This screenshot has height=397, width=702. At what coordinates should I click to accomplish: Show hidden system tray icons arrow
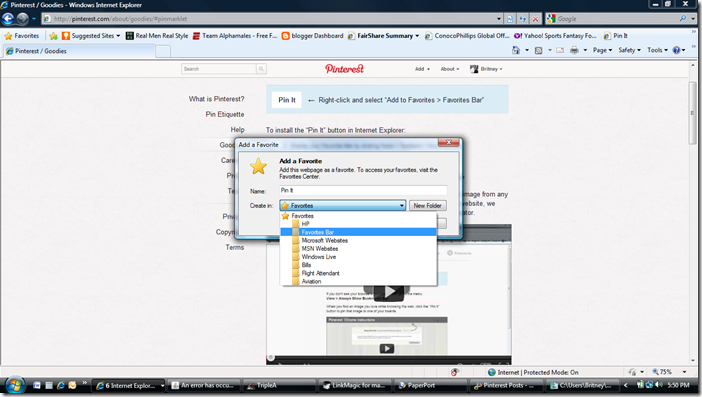[x=625, y=385]
